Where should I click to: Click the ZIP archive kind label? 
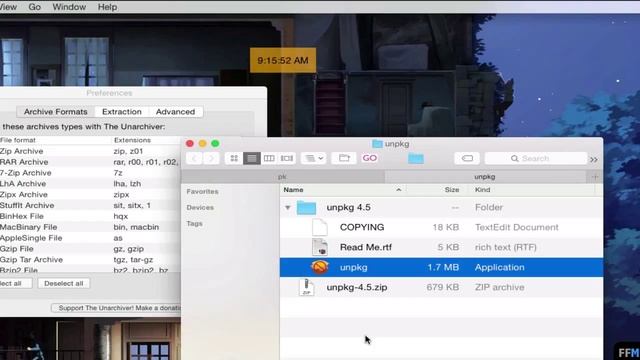tap(500, 287)
